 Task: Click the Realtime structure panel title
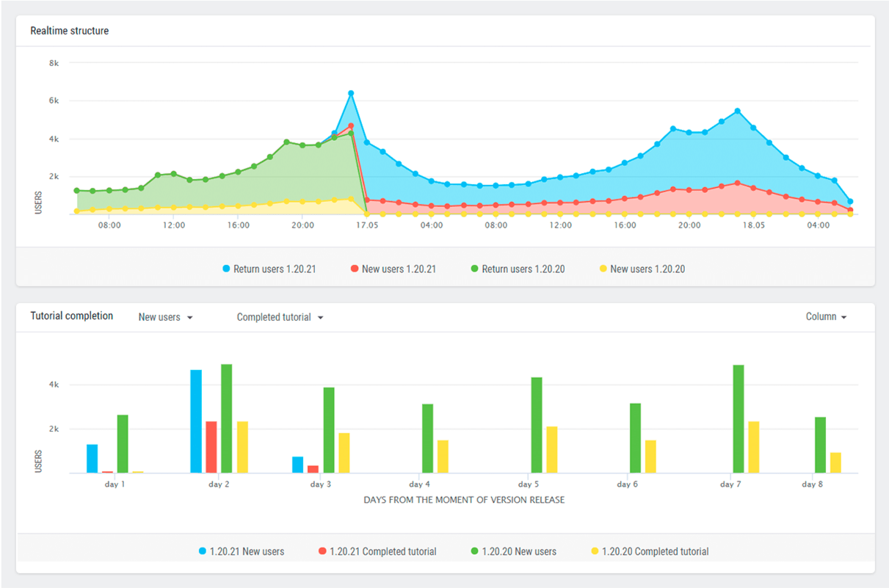point(69,31)
